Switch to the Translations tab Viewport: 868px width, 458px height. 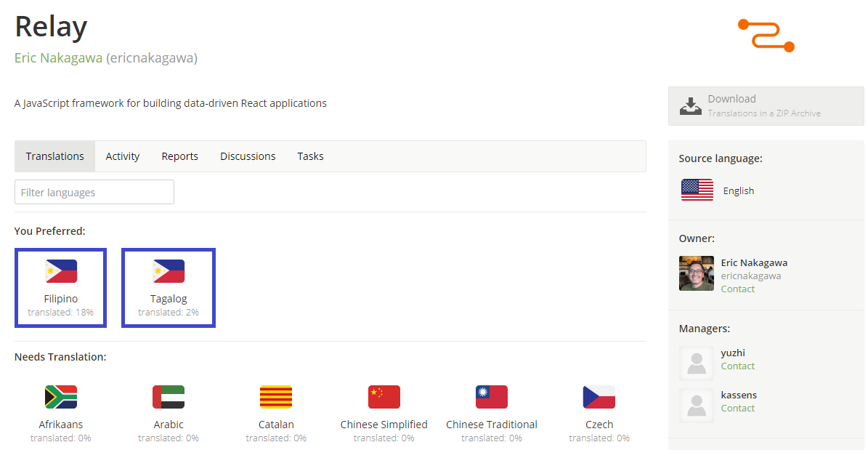54,156
